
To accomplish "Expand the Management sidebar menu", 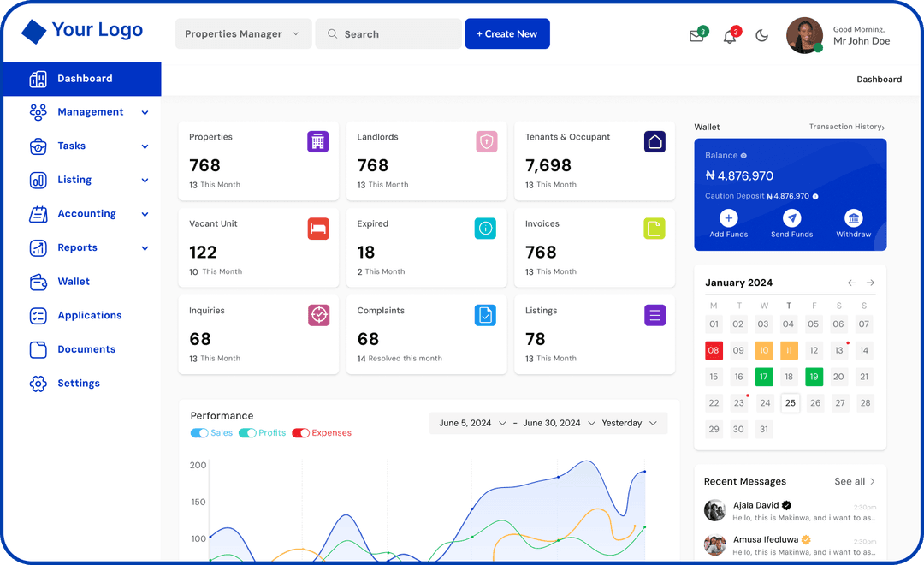I will pyautogui.click(x=88, y=112).
